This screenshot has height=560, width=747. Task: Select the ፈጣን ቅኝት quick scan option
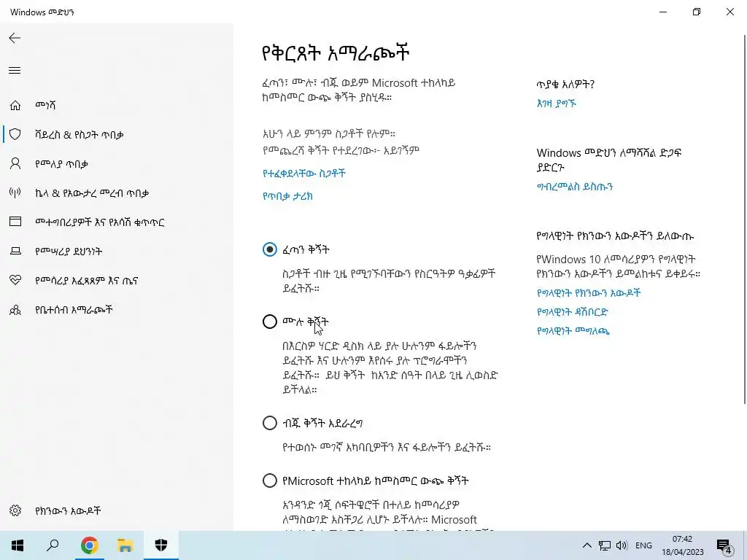point(270,249)
